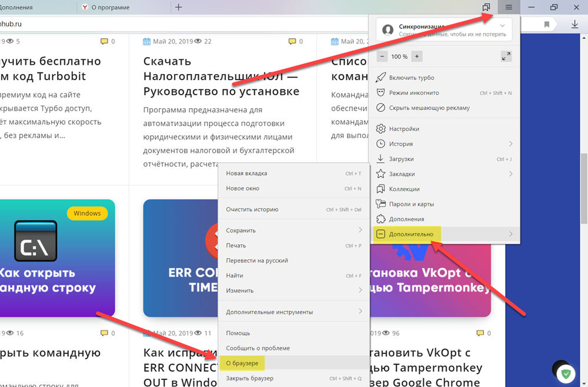Screen dimensions: 588x387
Task: Enable turbo mode via rocket icon
Action: (x=412, y=78)
